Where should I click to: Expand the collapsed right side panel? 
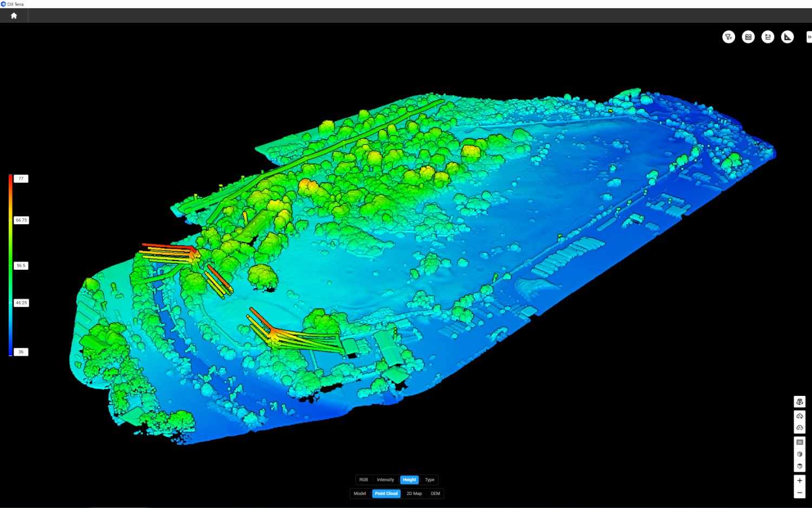pos(809,37)
